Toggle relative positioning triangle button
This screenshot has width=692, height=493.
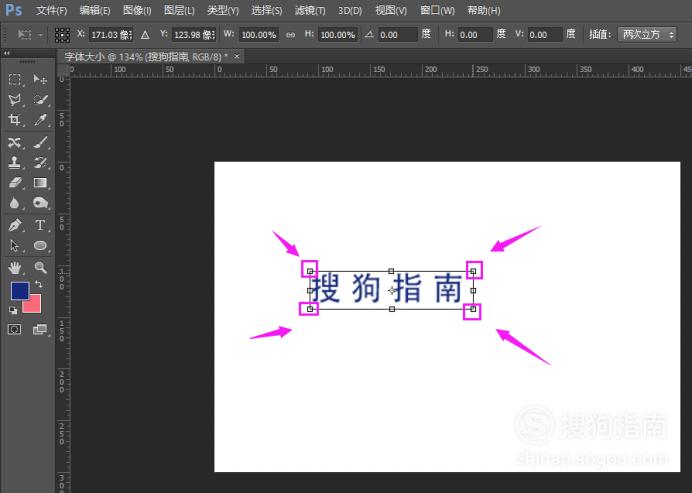click(145, 35)
